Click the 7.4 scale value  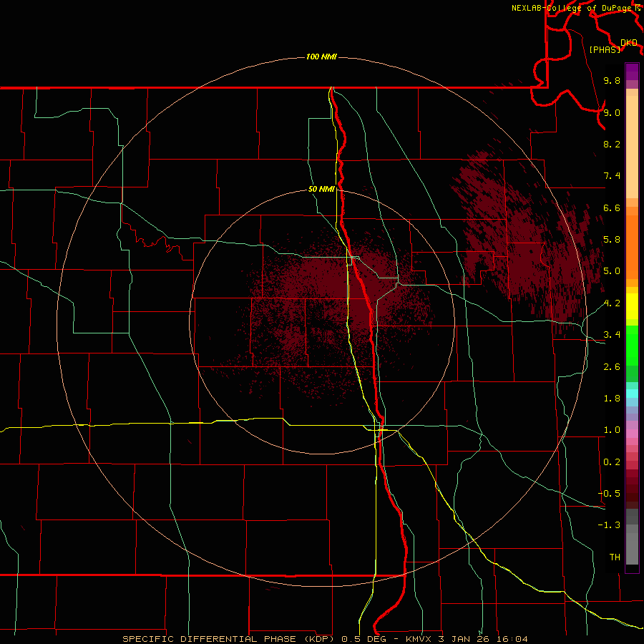612,176
